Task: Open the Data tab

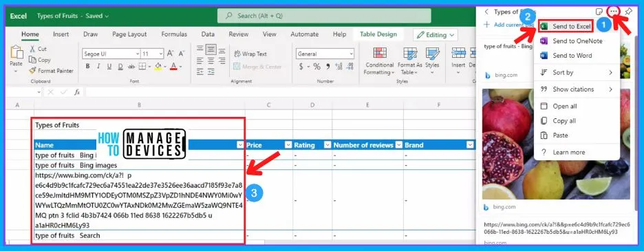Action: tap(208, 34)
